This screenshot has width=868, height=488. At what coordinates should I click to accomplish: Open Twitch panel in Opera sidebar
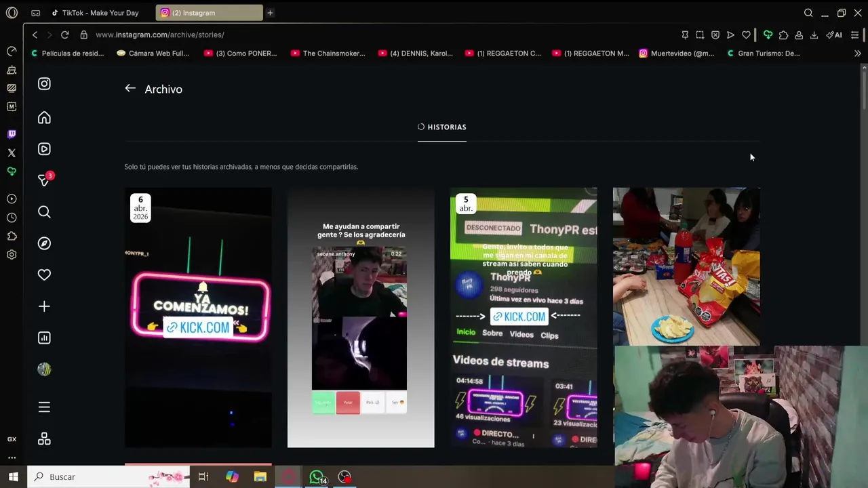(12, 134)
